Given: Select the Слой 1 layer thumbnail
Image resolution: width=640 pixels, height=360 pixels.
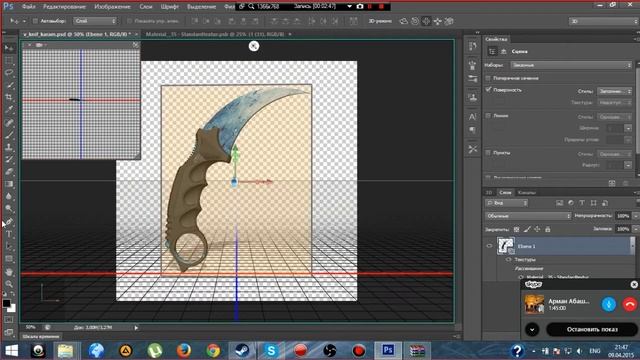Looking at the screenshot, I should tap(505, 246).
